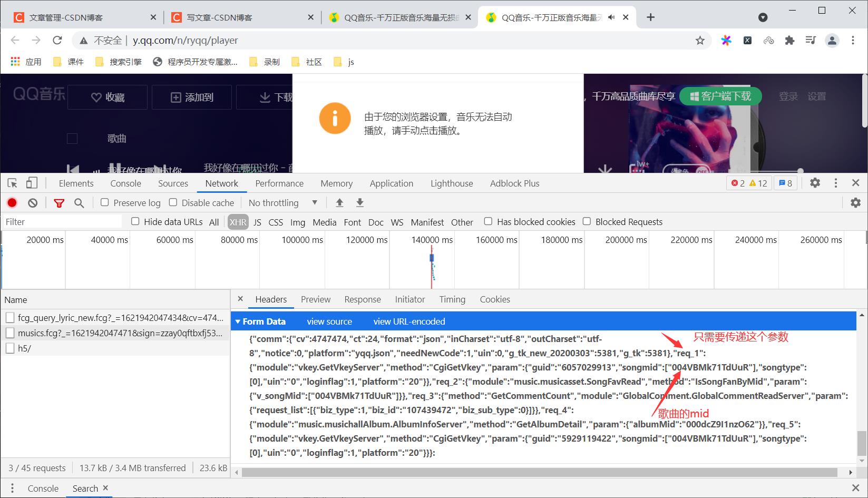Select the musics.fcg request row

[115, 333]
